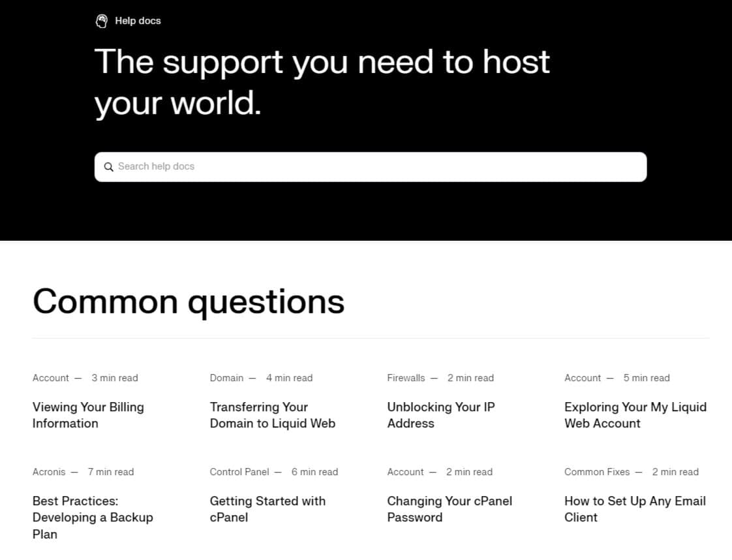Image resolution: width=732 pixels, height=560 pixels.
Task: Open Best Practices: Developing a Backup Plan
Action: pos(93,517)
